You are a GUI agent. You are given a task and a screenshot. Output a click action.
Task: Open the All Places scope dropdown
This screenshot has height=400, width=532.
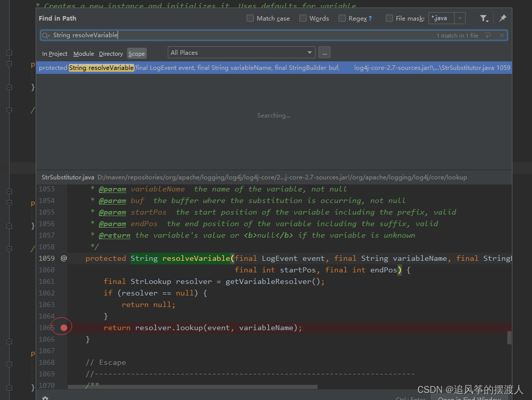click(x=241, y=53)
